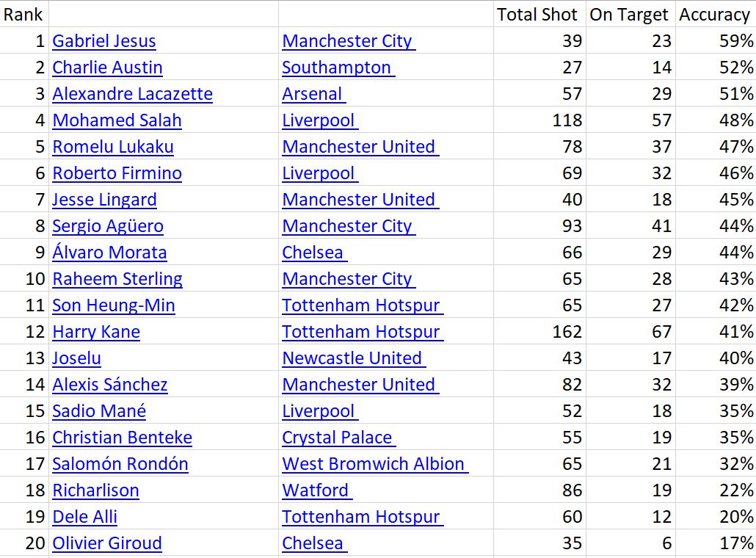Screen dimensions: 756x558
Task: Open the Watford team link
Action: [316, 490]
